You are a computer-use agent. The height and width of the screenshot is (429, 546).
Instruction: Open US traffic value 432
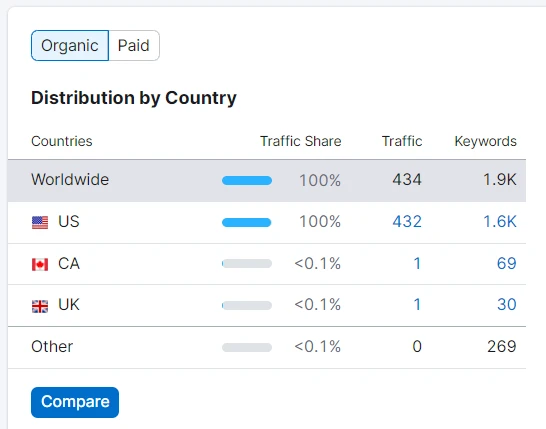click(x=407, y=221)
